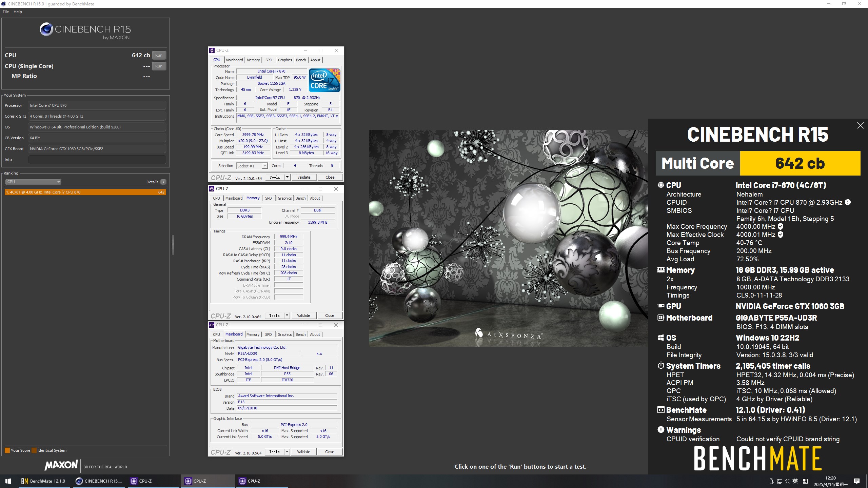Image resolution: width=868 pixels, height=488 pixels.
Task: Open the File menu in Cinebench
Action: (6, 12)
